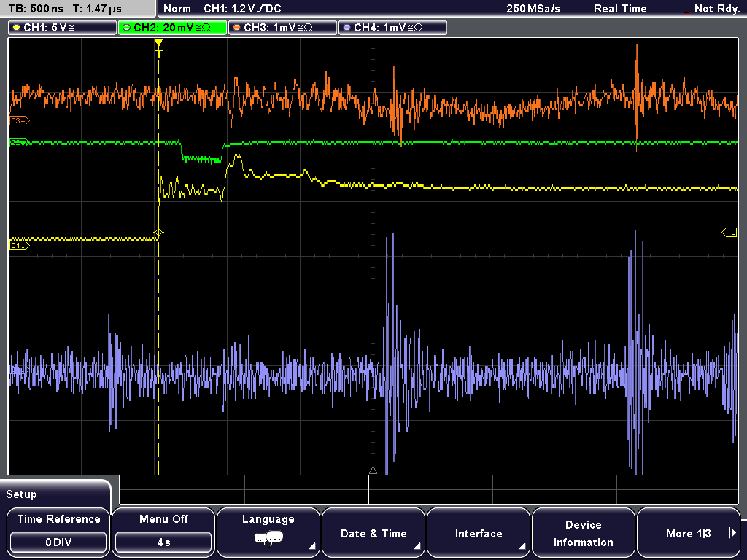Click the time reference triangle at bottom
This screenshot has height=560, width=747.
point(373,470)
